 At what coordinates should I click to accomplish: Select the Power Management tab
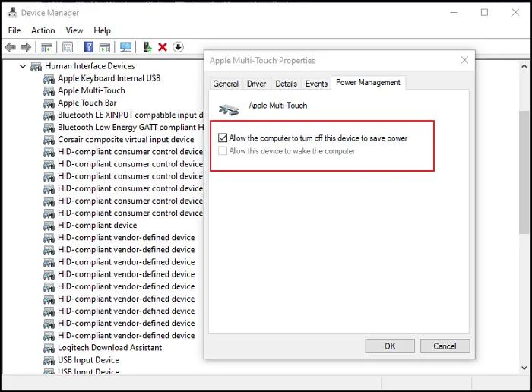(x=368, y=82)
